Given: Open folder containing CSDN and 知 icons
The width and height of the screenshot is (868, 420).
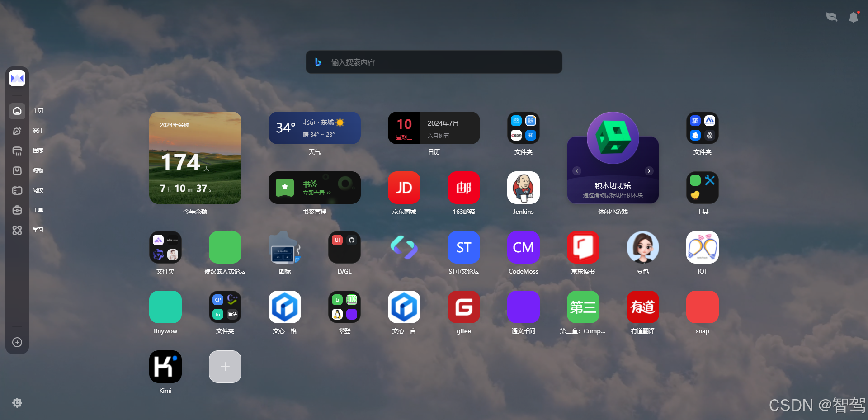Looking at the screenshot, I should point(524,128).
